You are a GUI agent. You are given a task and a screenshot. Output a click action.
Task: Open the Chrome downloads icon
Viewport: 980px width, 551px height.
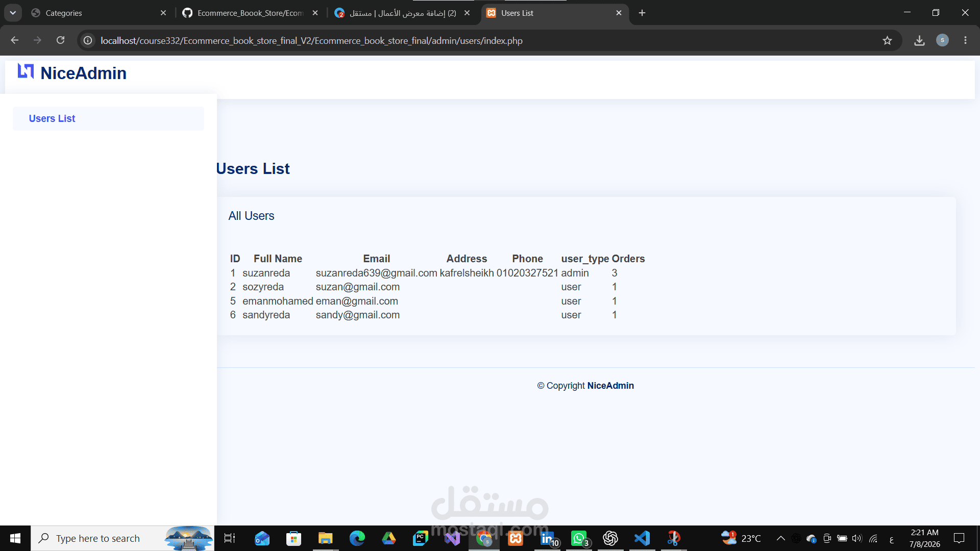click(x=919, y=40)
